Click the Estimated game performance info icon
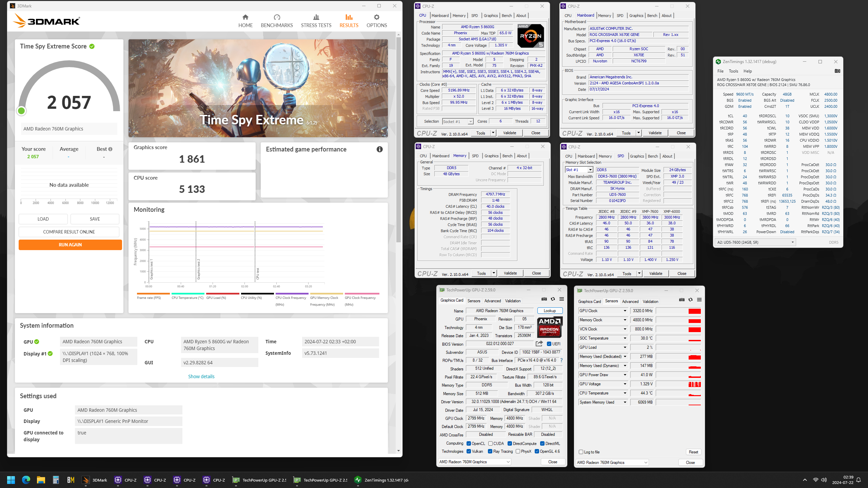This screenshot has width=868, height=488. point(379,149)
